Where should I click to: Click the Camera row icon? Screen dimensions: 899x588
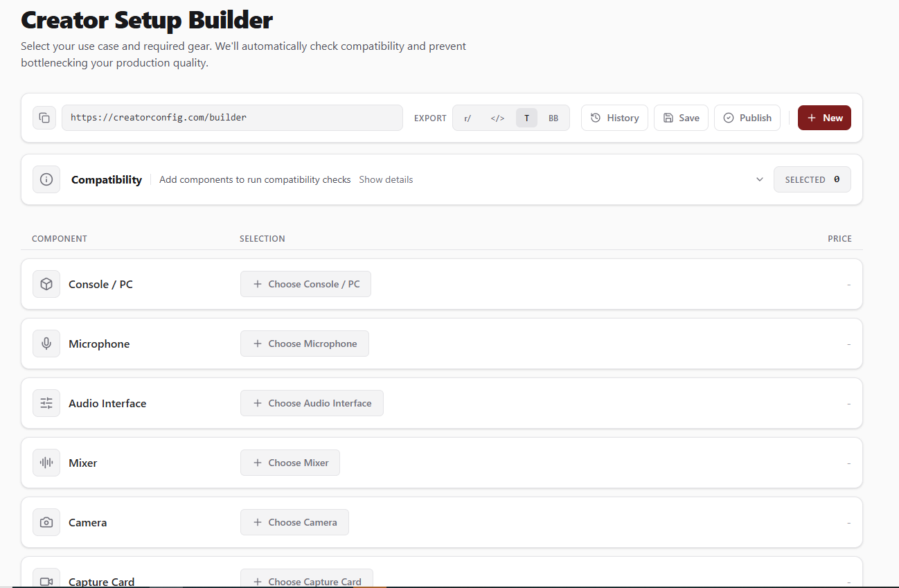46,522
